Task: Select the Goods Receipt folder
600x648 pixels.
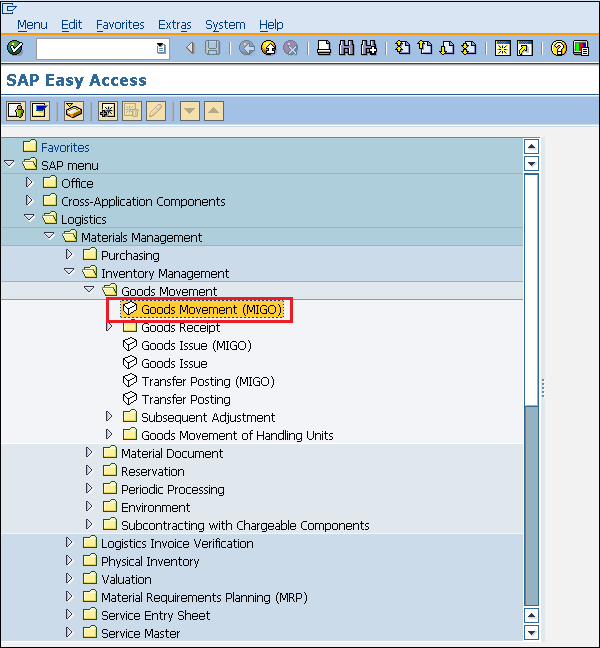Action: click(181, 328)
